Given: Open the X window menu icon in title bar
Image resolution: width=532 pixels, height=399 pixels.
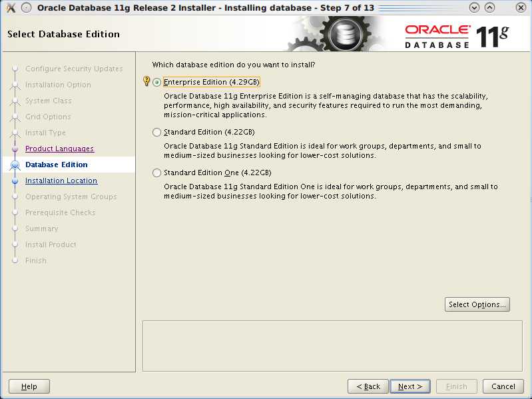Looking at the screenshot, I should click(11, 7).
